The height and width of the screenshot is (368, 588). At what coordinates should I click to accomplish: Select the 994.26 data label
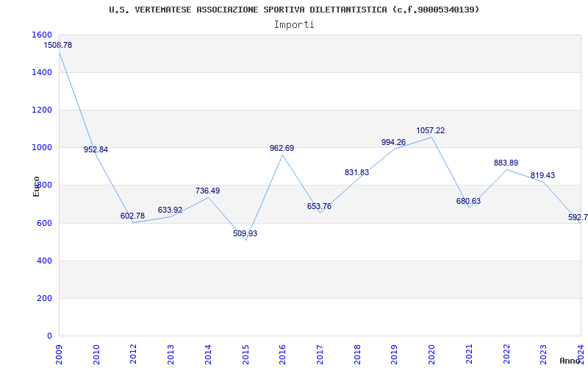tap(393, 142)
